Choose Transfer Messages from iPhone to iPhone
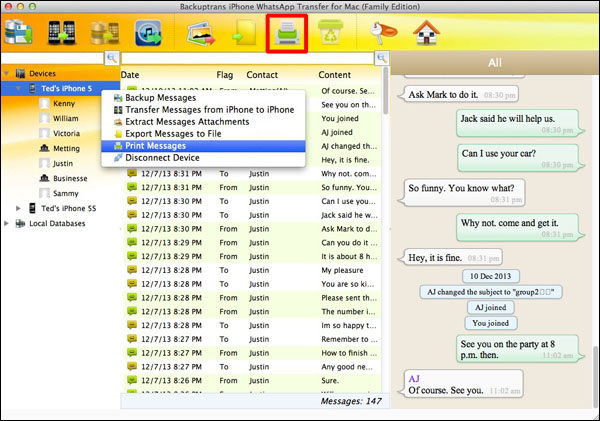The width and height of the screenshot is (600, 421). click(x=203, y=110)
